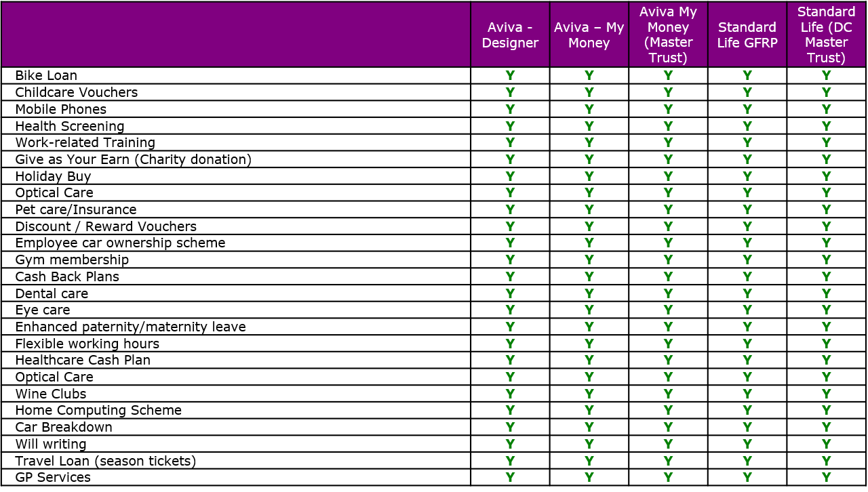The height and width of the screenshot is (492, 868).
Task: Select Give as Your Earn (Charity donation)
Action: [x=133, y=159]
